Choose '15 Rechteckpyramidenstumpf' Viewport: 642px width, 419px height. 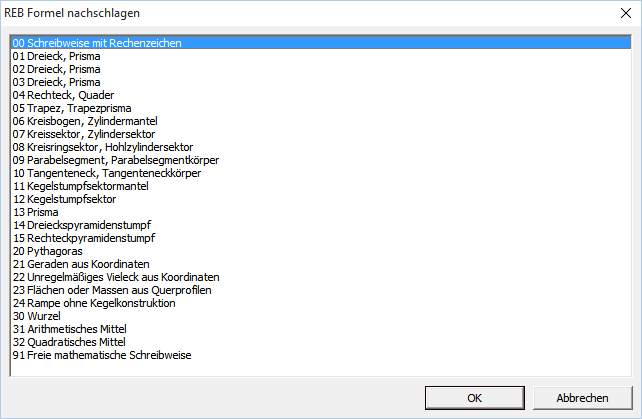(321, 238)
